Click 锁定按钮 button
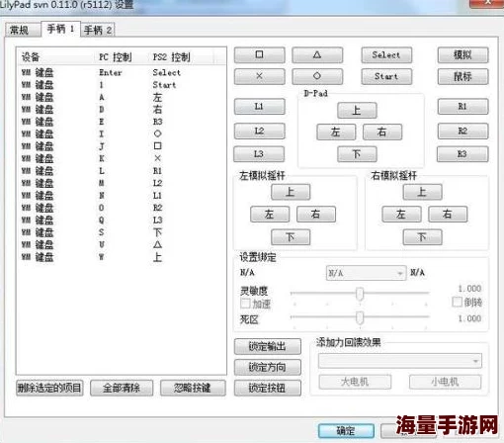This screenshot has width=504, height=443. [x=268, y=388]
